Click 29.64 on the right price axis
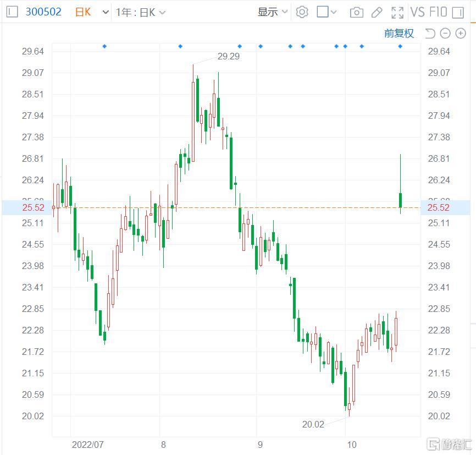The height and width of the screenshot is (455, 476). [439, 51]
